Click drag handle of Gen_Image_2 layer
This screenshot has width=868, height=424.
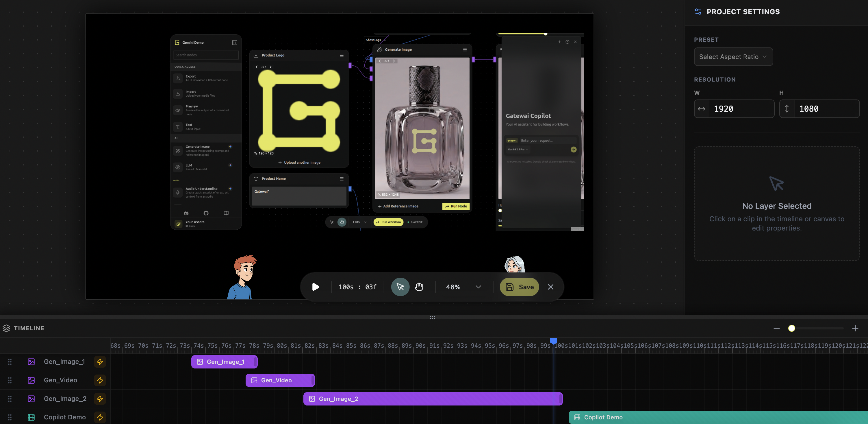point(10,399)
